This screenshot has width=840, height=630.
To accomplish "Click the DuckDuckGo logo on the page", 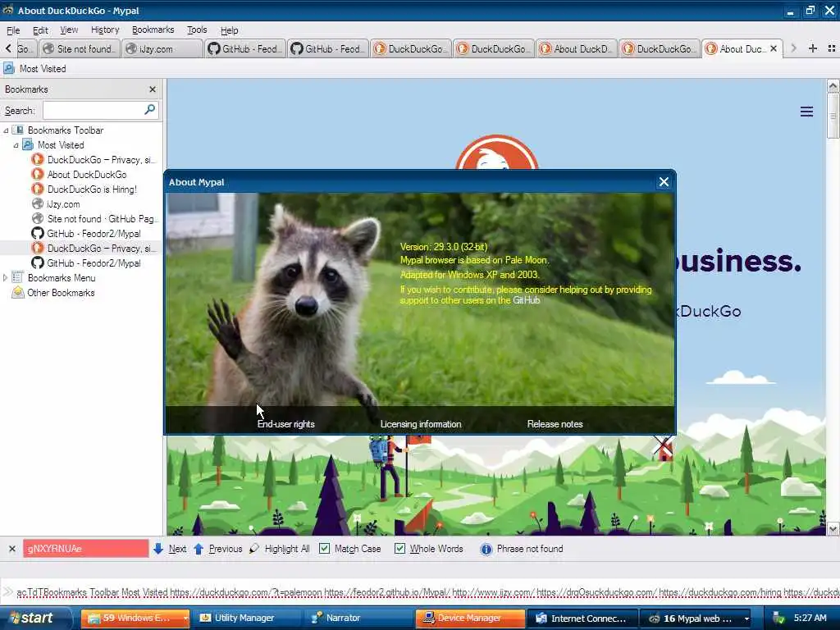I will [497, 153].
